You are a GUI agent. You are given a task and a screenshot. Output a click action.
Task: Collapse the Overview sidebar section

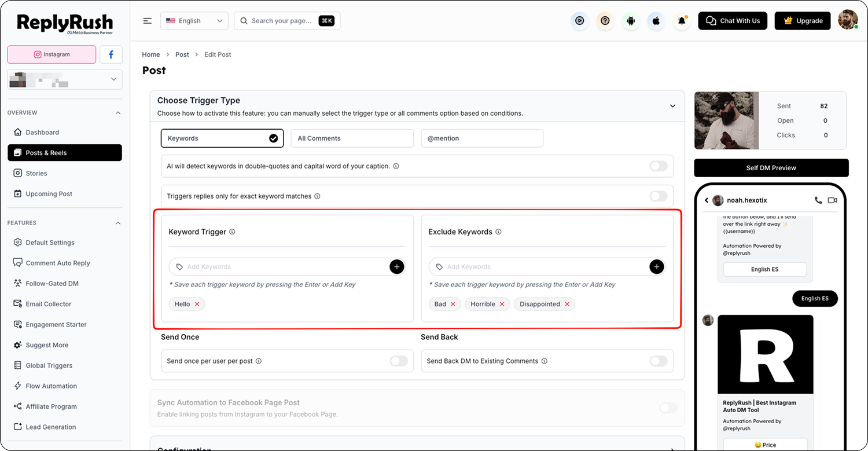tap(118, 113)
